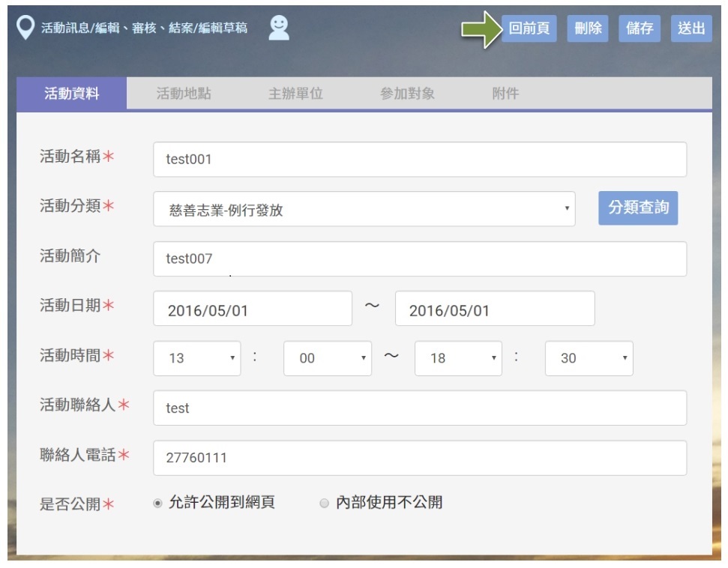Expand the 活動分類 category dropdown
This screenshot has width=728, height=568.
point(364,210)
